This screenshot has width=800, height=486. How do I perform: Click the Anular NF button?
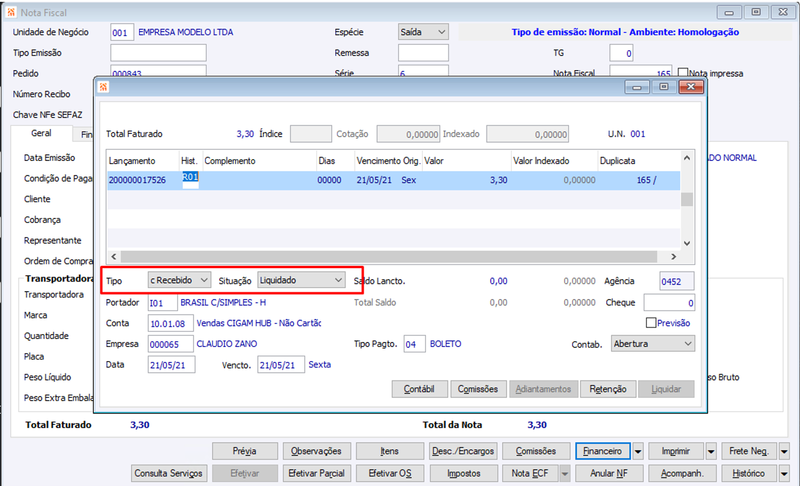609,473
